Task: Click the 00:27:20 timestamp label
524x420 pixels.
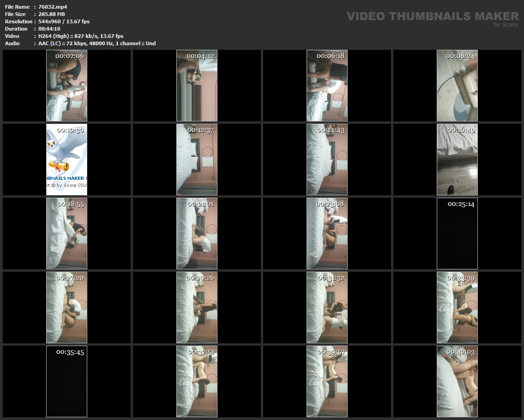Action: tap(70, 278)
